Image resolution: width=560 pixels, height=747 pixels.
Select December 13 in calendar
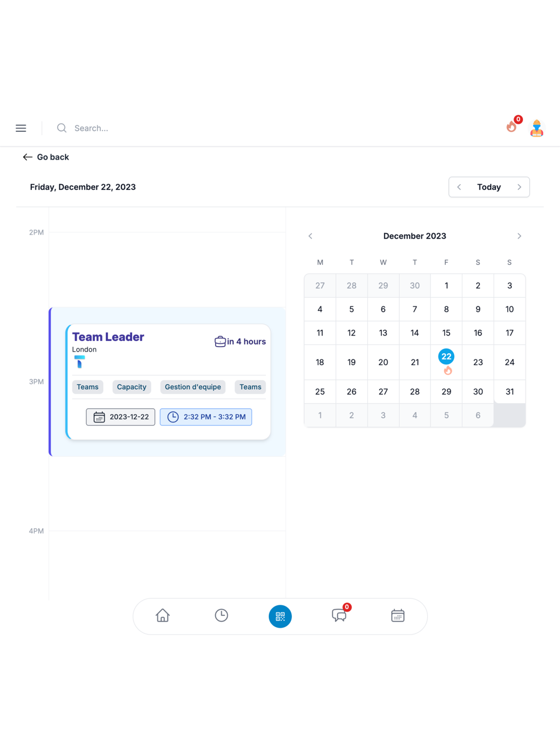pos(383,333)
